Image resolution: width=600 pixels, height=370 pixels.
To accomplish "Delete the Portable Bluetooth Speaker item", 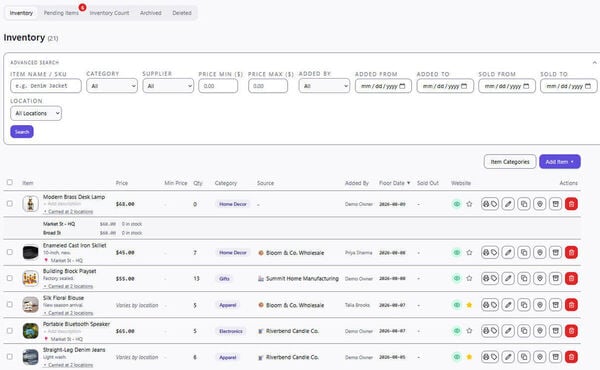I will click(x=571, y=331).
